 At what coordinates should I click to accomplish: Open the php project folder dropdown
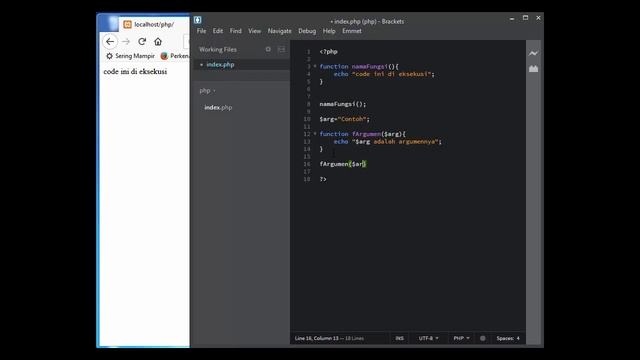[x=207, y=91]
